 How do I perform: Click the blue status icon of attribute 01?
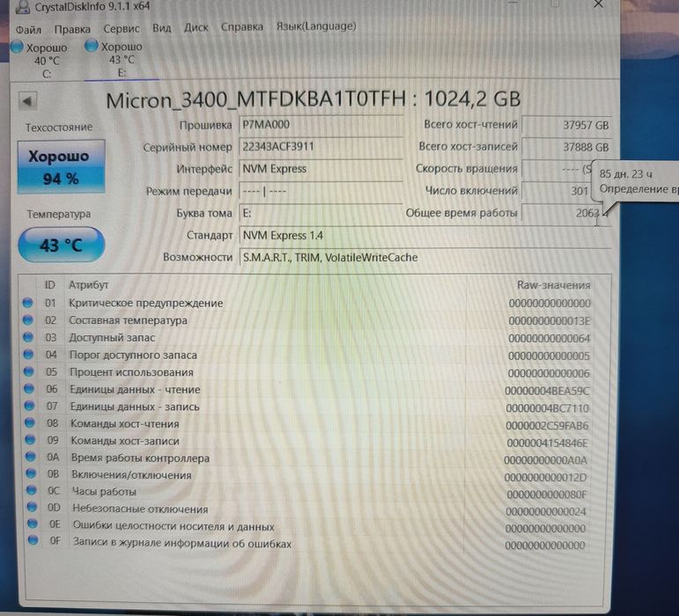click(27, 303)
